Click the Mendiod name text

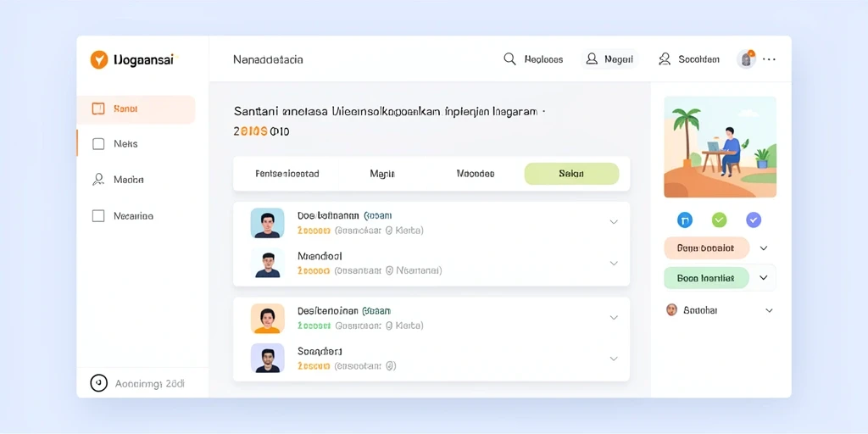(320, 256)
